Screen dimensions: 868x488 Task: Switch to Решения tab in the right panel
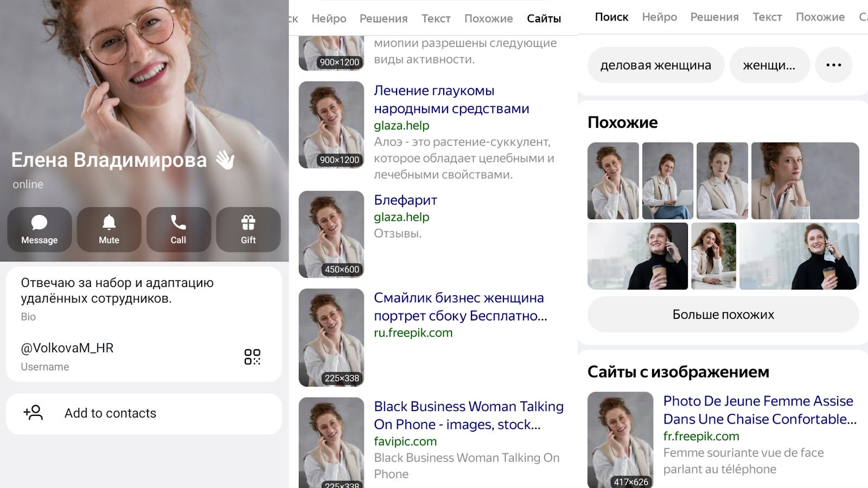[x=714, y=17]
